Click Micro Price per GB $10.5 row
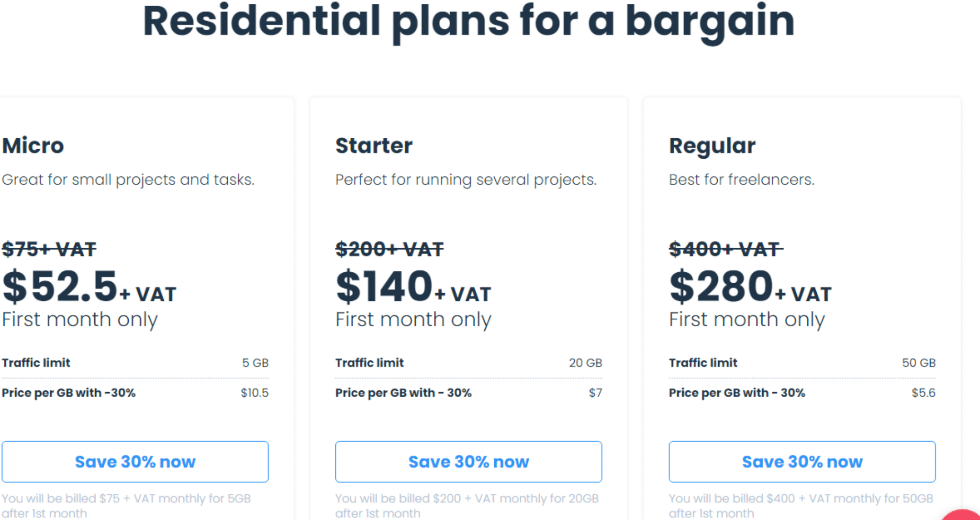Viewport: 980px width, 520px height. 135,393
